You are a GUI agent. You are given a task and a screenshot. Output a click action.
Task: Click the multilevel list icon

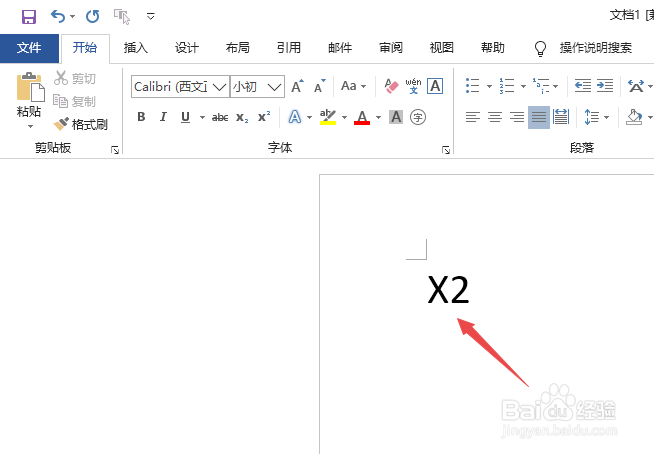[541, 86]
